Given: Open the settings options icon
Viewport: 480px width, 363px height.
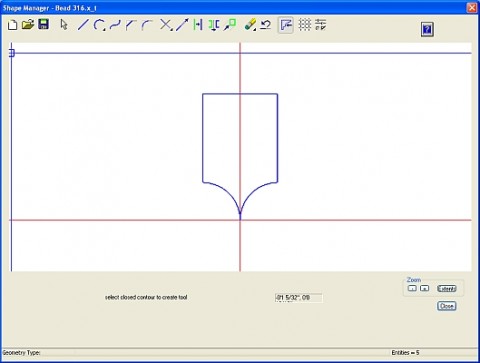Looking at the screenshot, I should tap(321, 25).
